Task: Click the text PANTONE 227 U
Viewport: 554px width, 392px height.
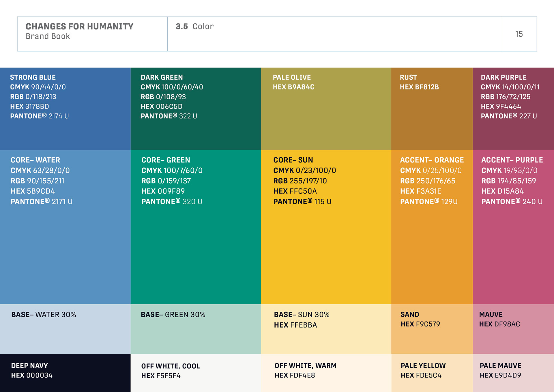Action: click(509, 116)
